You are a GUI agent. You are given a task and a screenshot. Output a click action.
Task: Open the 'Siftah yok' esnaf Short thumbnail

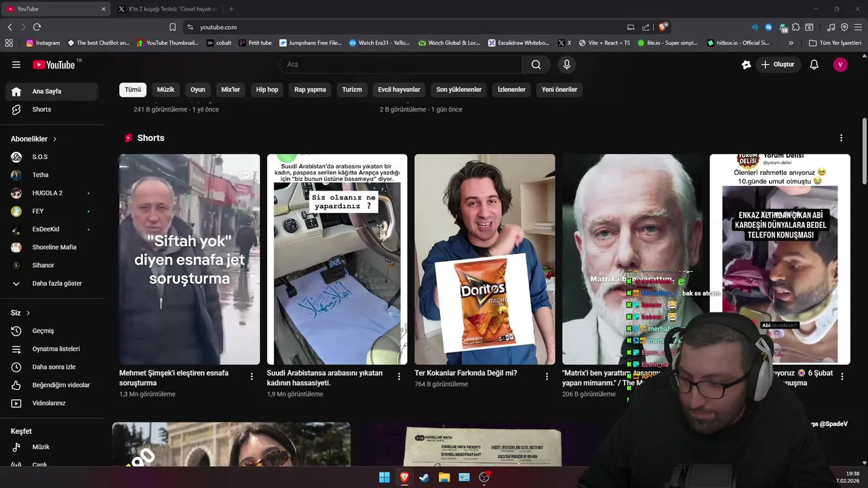tap(189, 259)
